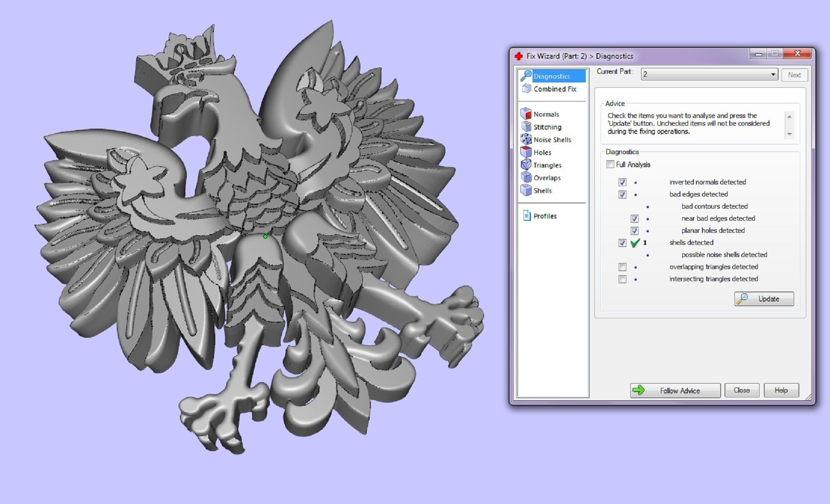Click the Advice scrollbar up arrow
The height and width of the screenshot is (504, 830).
[789, 117]
